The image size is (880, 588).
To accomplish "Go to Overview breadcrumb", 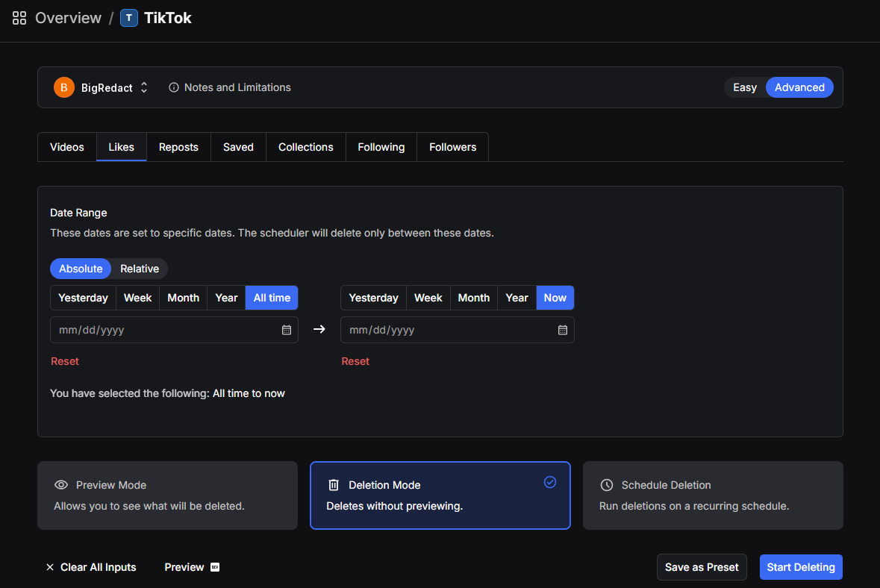I will click(x=68, y=18).
